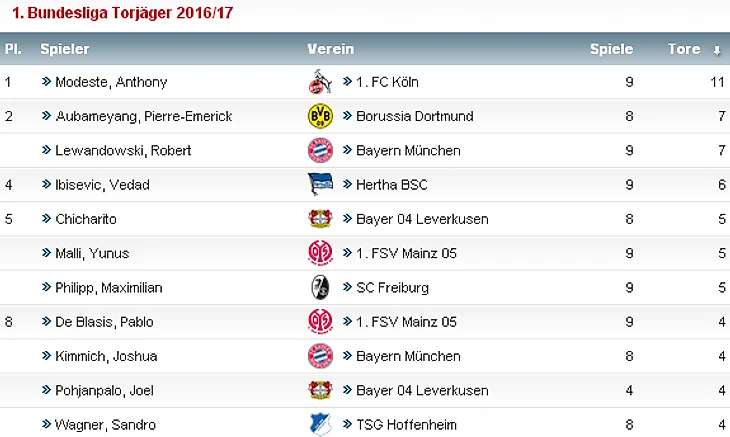Open Lewandowski, Robert player link

tap(123, 150)
